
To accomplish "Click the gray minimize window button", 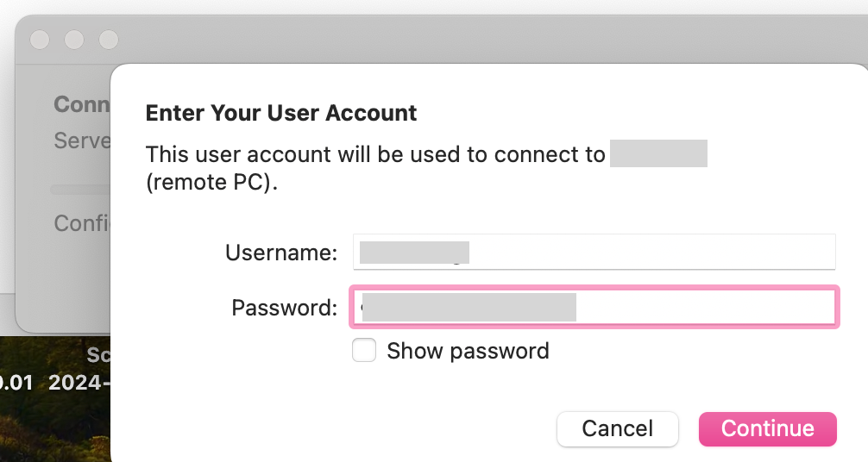I will point(74,40).
